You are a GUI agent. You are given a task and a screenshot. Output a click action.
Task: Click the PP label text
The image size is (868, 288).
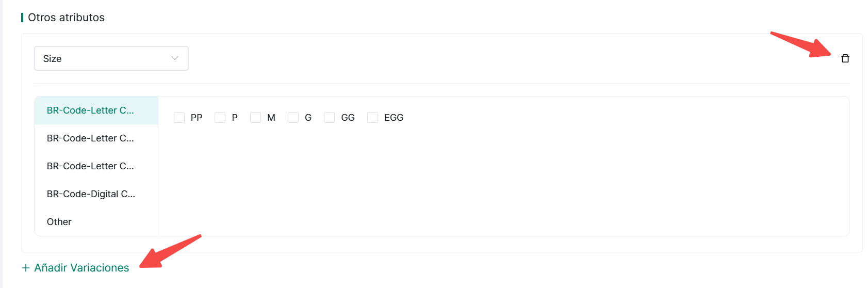click(x=196, y=118)
